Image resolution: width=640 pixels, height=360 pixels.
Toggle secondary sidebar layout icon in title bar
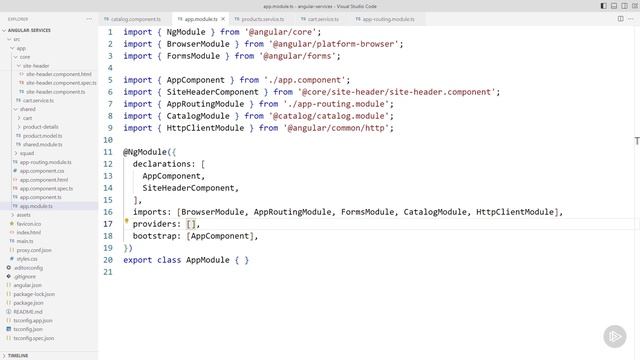click(624, 6)
